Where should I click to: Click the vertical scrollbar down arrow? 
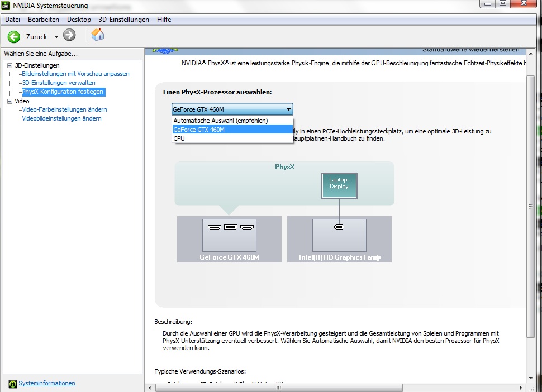[531, 379]
